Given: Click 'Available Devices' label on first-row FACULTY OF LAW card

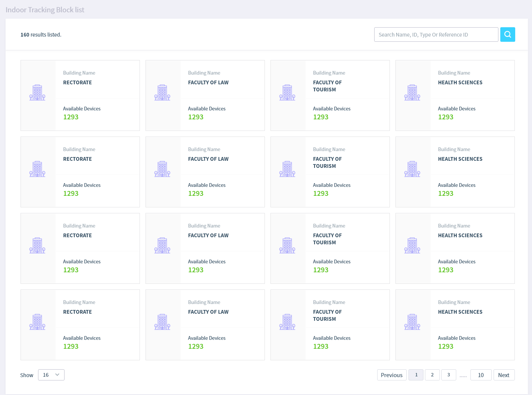Looking at the screenshot, I should (x=207, y=109).
